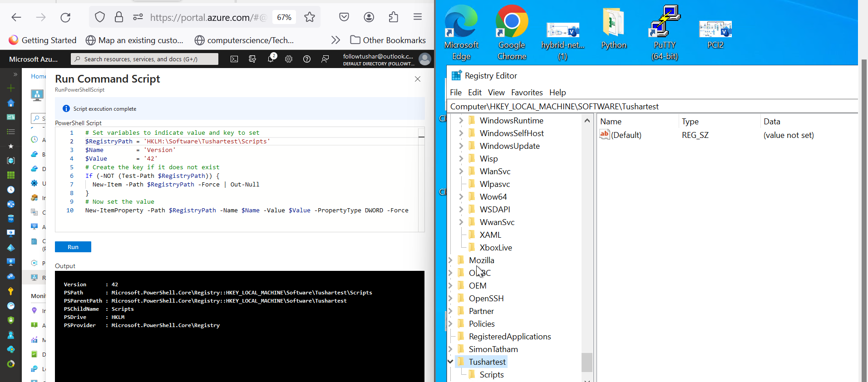Open the Favorites menu in Registry Editor
This screenshot has width=868, height=382.
[527, 93]
